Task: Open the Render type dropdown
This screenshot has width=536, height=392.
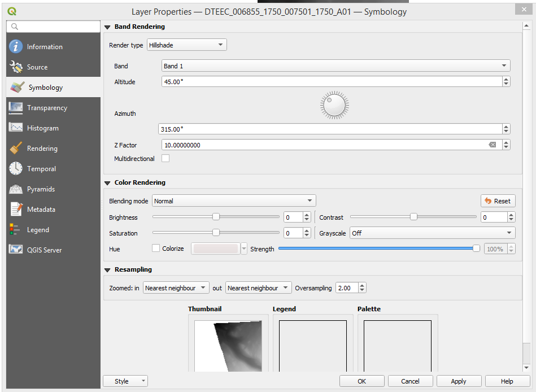Action: 186,45
